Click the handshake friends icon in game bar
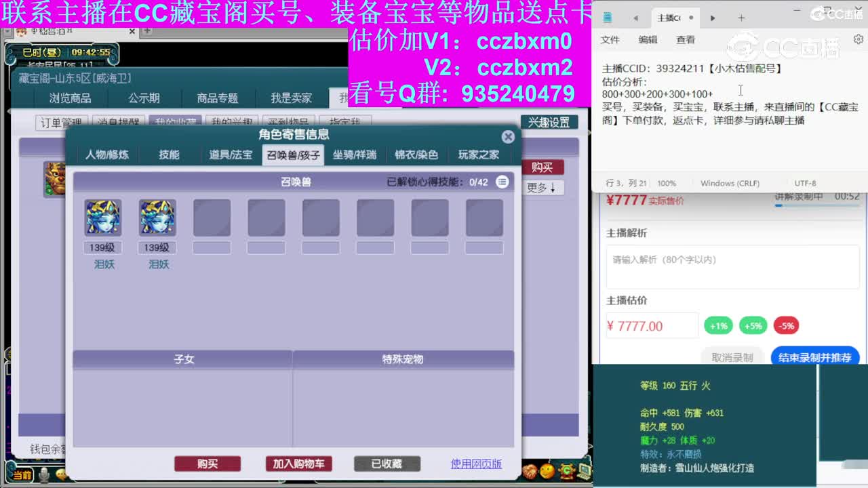The height and width of the screenshot is (488, 868). tap(530, 470)
